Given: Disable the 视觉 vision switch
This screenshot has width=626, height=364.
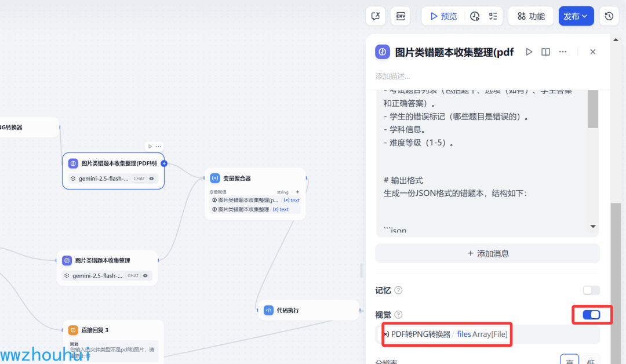Looking at the screenshot, I should point(591,315).
